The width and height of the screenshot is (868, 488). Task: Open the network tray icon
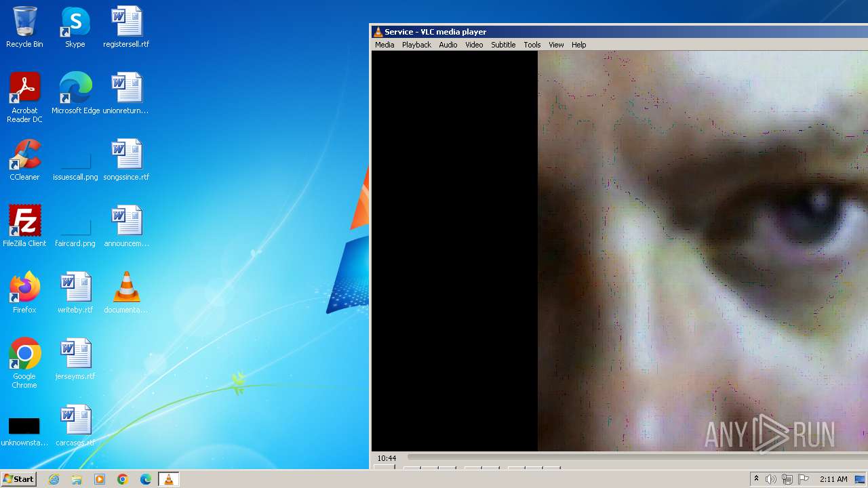tap(787, 479)
